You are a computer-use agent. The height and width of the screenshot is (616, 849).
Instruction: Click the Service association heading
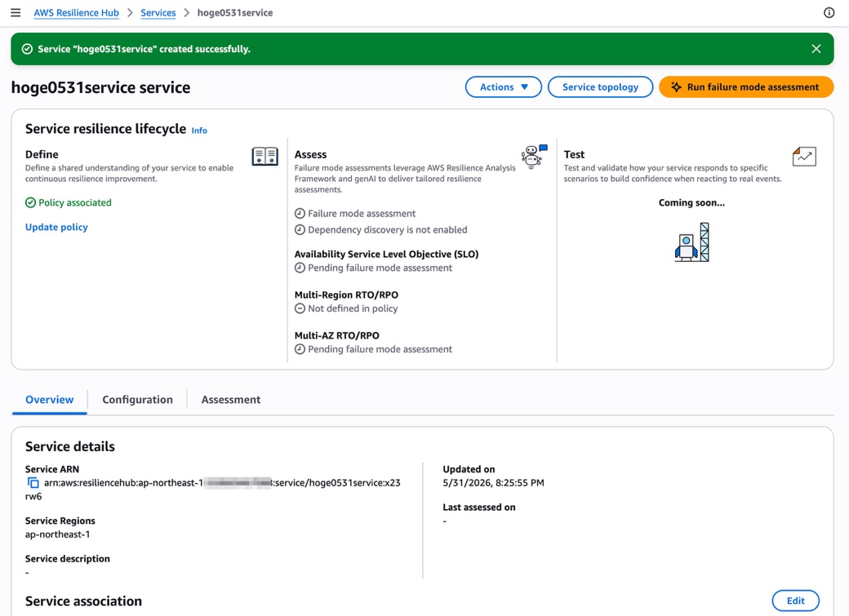(83, 601)
